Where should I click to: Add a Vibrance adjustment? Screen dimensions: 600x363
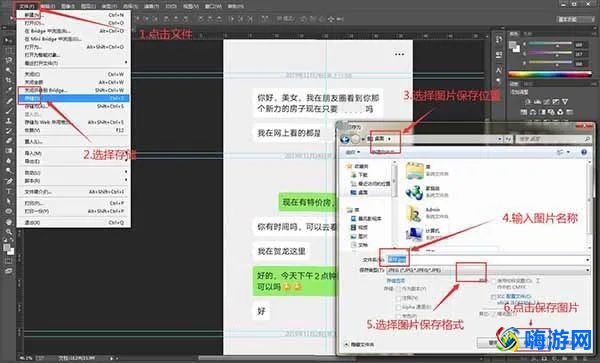pyautogui.click(x=564, y=102)
